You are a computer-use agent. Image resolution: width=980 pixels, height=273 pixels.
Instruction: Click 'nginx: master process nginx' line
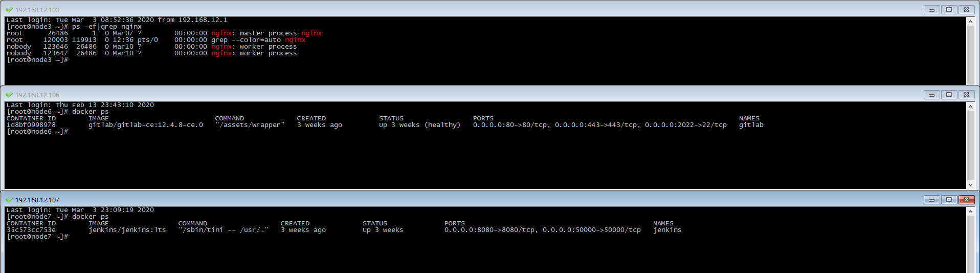(266, 33)
